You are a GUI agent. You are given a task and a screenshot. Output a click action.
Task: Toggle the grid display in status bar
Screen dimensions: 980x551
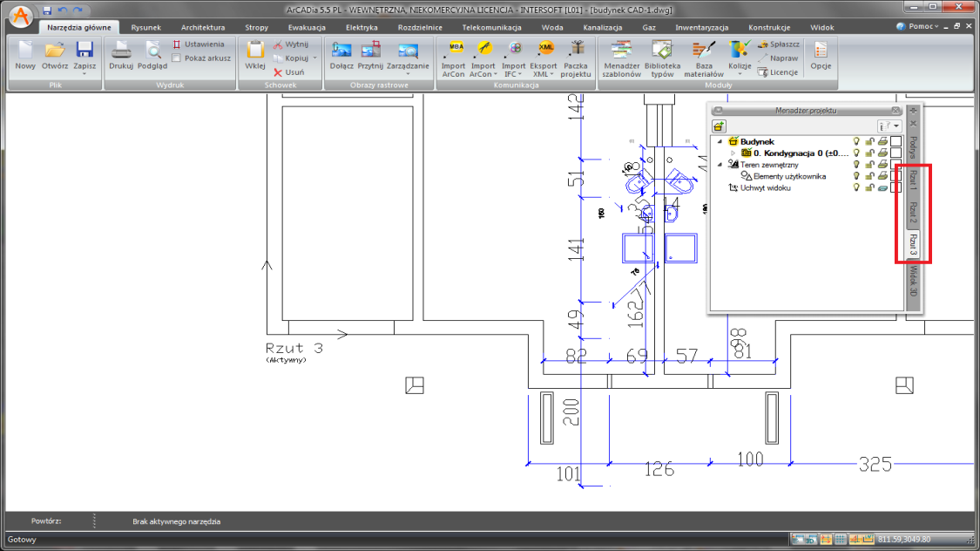tap(841, 539)
